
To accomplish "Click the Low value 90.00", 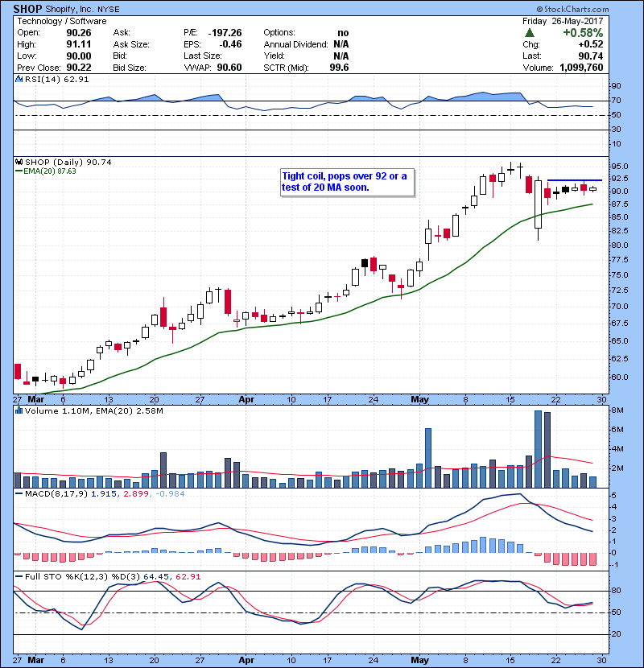I will [79, 56].
